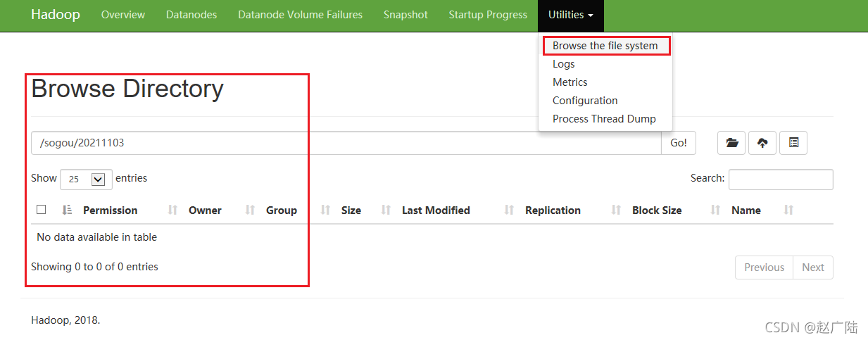868x340 pixels.
Task: Click the Hadoop brand link
Action: (56, 15)
